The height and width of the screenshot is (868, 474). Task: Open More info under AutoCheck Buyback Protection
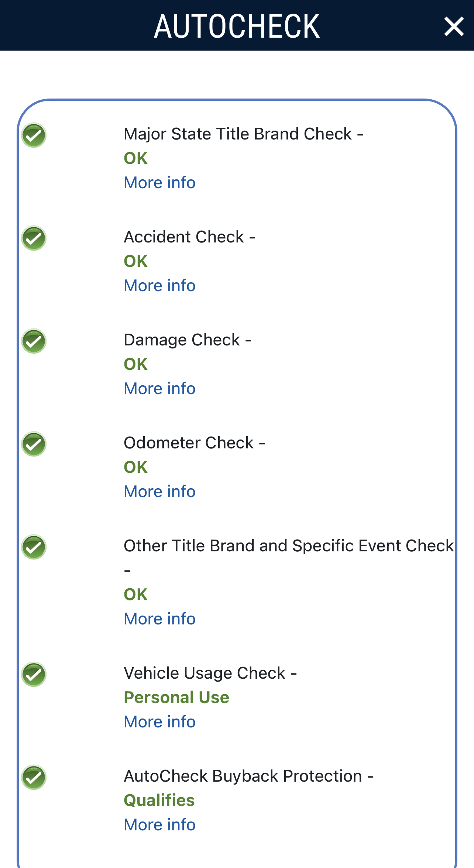(x=159, y=825)
